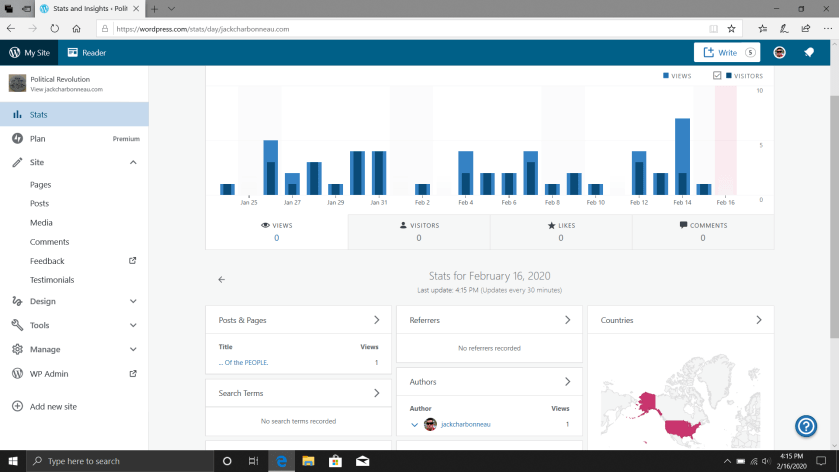The image size is (839, 472).
Task: Click the tallest bar for Feb 14
Action: 683,157
